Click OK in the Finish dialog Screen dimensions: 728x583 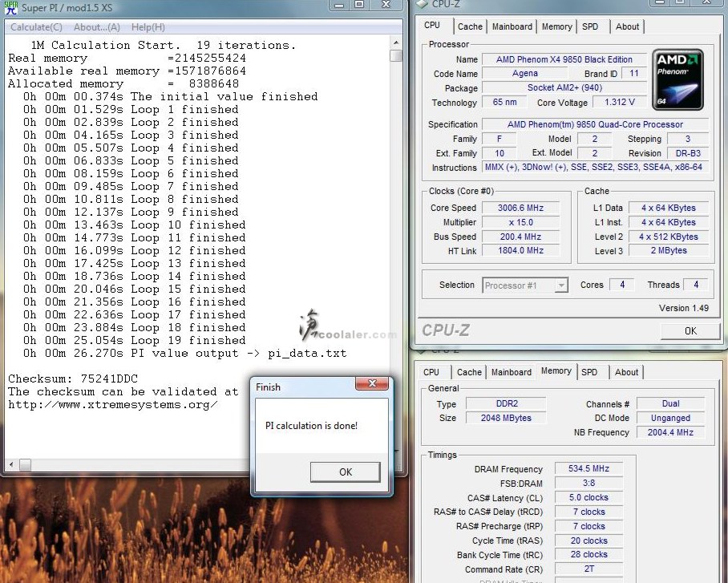point(346,472)
